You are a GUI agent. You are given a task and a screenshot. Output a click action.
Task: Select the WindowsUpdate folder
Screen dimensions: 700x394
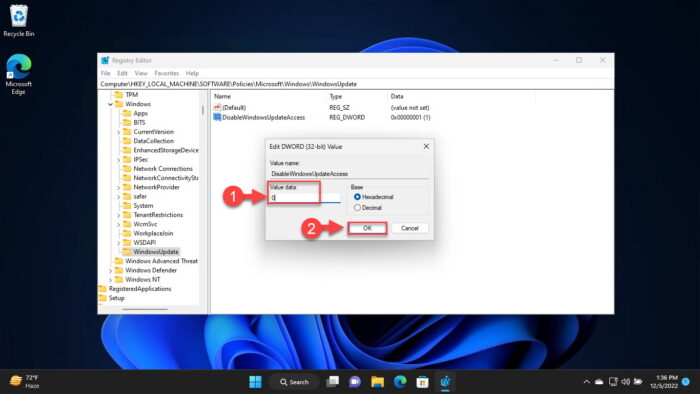point(151,252)
